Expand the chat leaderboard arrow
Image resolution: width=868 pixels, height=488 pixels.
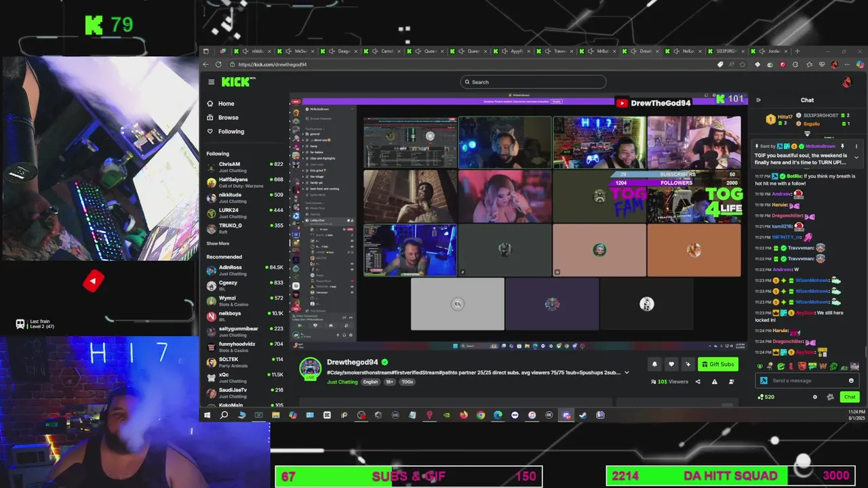click(807, 134)
